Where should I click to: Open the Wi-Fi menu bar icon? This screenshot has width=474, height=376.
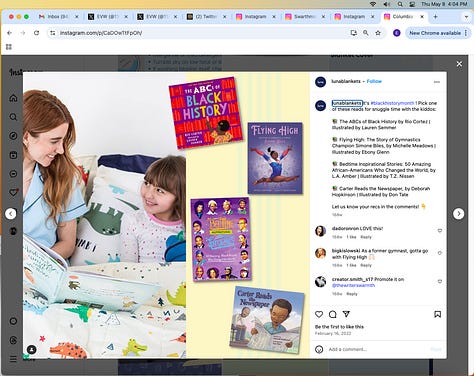pyautogui.click(x=373, y=4)
